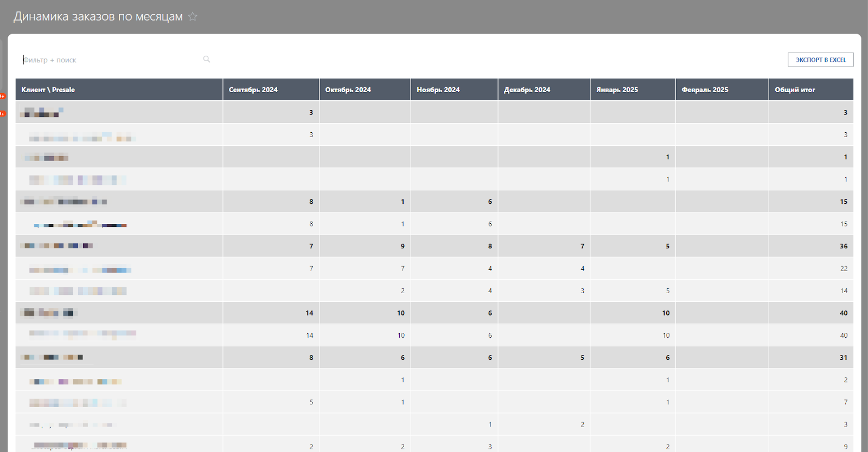This screenshot has width=868, height=452.
Task: Export the table via ЭКСПОРТ В EXCEL
Action: 820,60
